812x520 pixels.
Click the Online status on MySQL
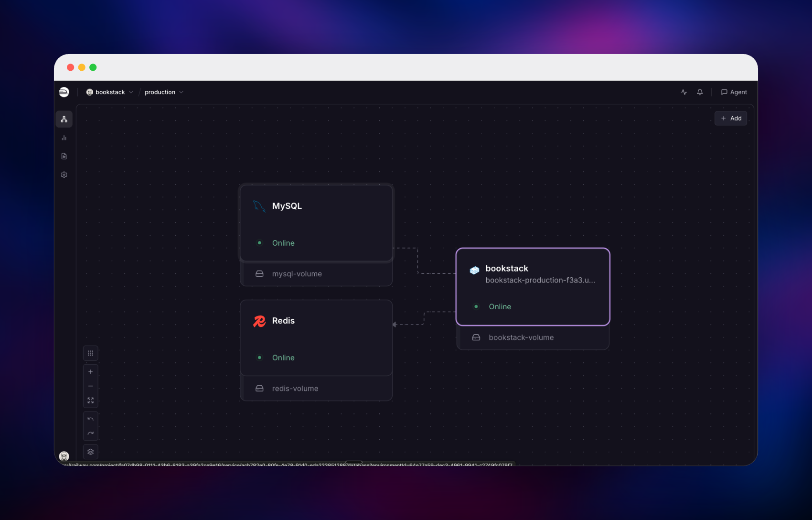(x=283, y=243)
